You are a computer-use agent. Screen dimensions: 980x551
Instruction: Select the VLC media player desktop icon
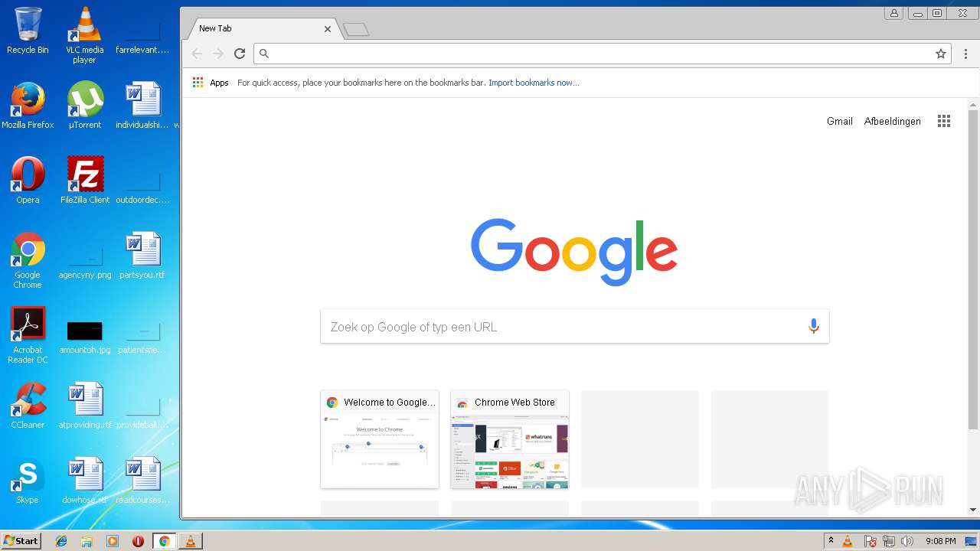pos(84,34)
